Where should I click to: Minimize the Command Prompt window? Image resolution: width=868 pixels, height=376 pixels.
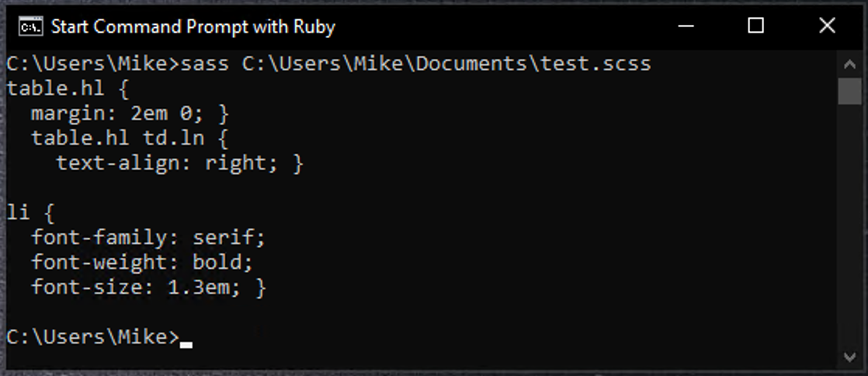[x=685, y=26]
